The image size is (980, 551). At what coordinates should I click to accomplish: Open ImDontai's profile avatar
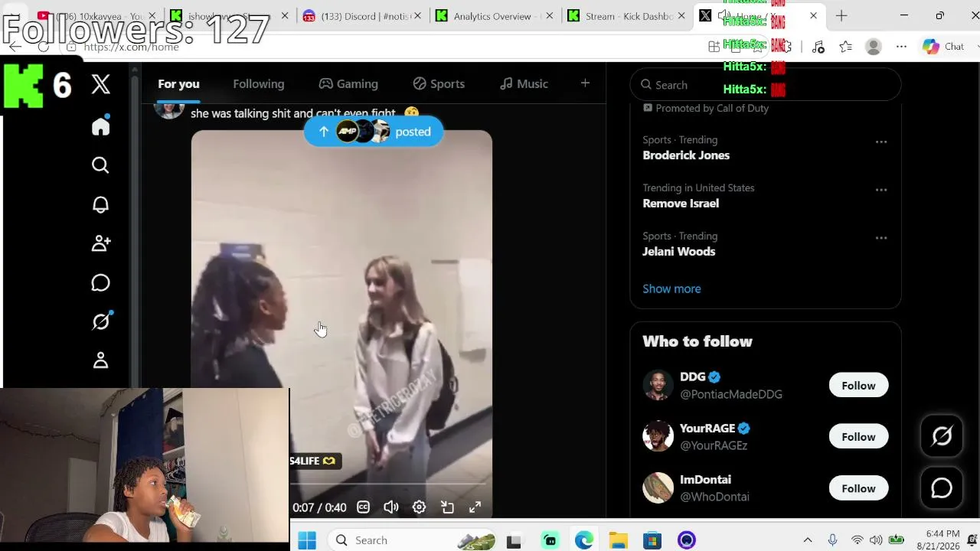point(658,488)
